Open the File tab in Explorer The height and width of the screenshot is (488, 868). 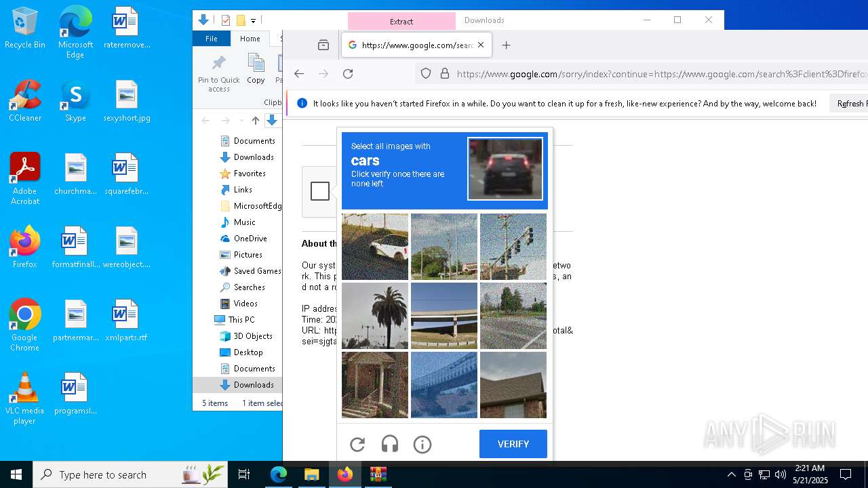pos(212,39)
